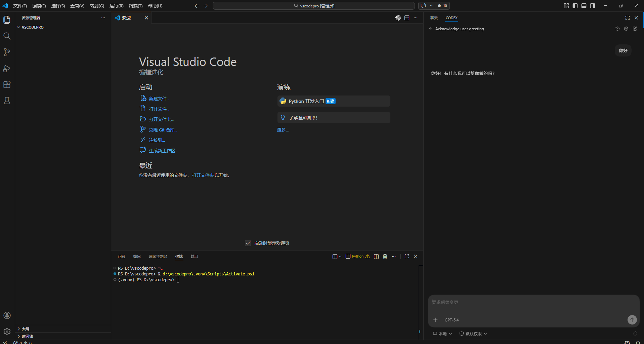Click the 更多... walkthroughs link

(283, 130)
